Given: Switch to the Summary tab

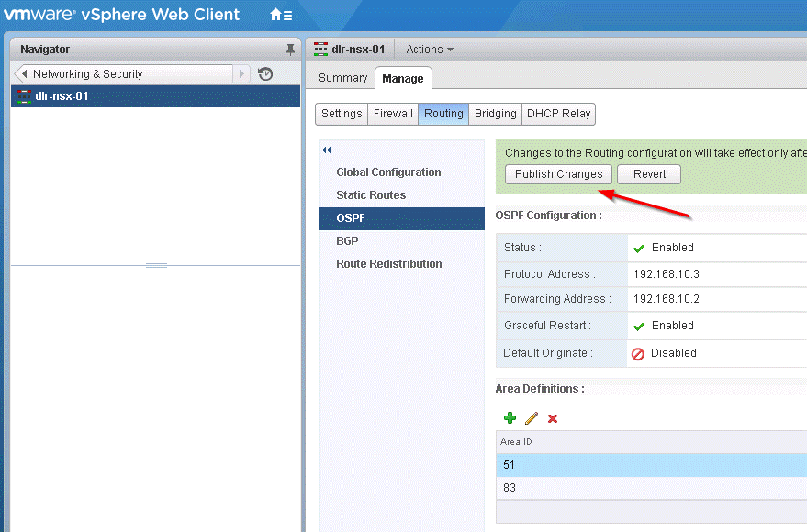Looking at the screenshot, I should click(342, 78).
